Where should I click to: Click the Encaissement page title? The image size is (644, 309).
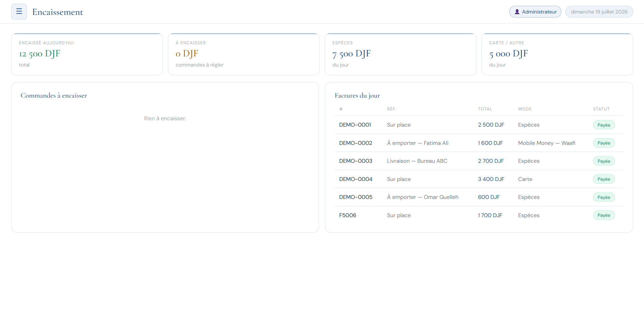pos(58,12)
